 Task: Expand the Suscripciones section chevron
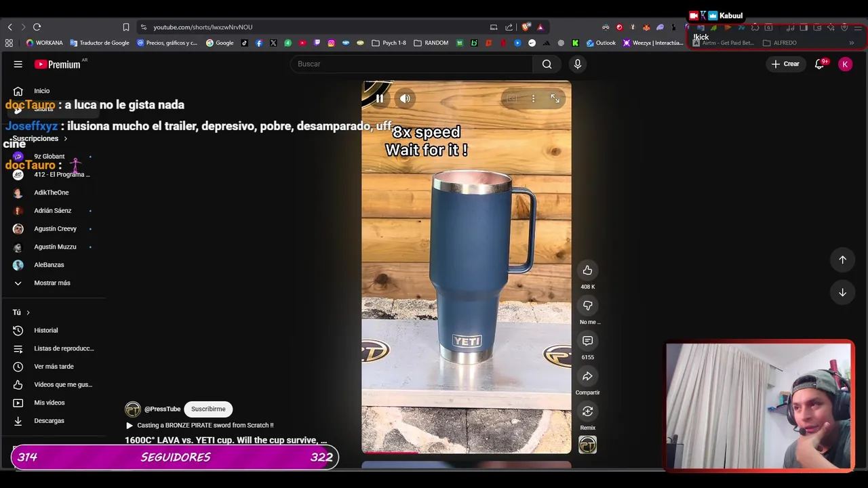[65, 139]
